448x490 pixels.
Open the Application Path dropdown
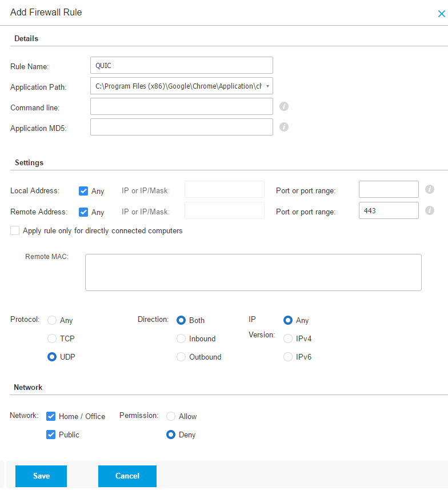[267, 86]
